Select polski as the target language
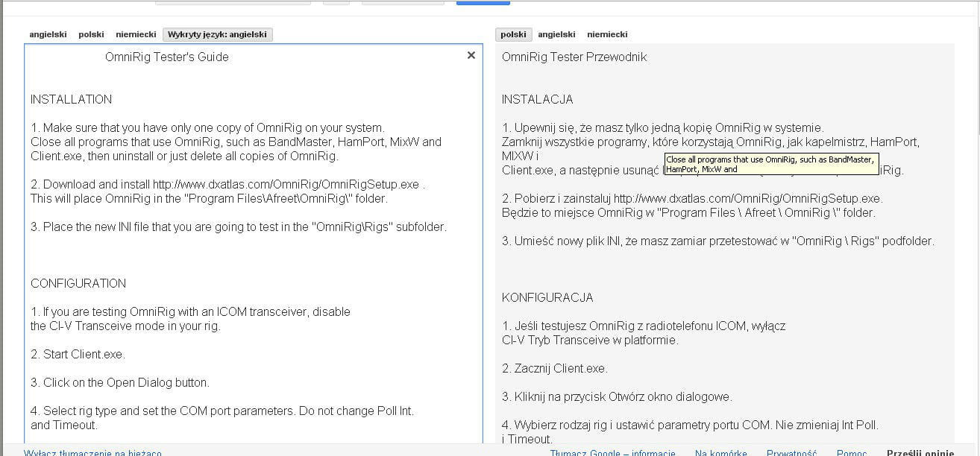Screen dimensions: 980x456 tap(513, 34)
